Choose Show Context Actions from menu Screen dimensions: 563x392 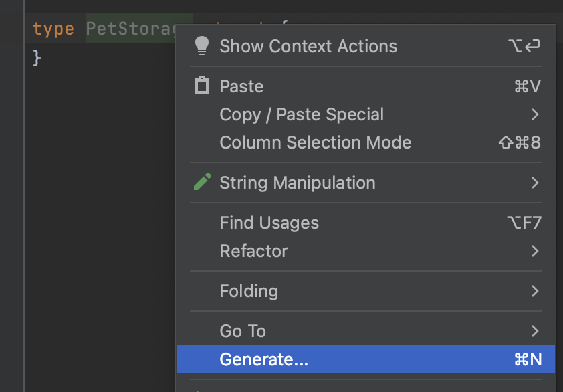308,46
